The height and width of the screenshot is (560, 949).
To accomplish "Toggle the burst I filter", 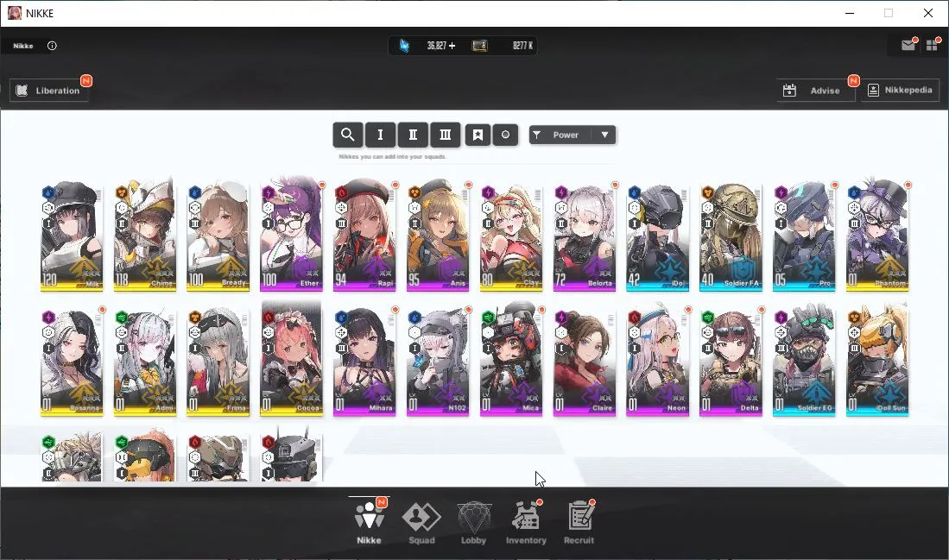I will [x=380, y=135].
